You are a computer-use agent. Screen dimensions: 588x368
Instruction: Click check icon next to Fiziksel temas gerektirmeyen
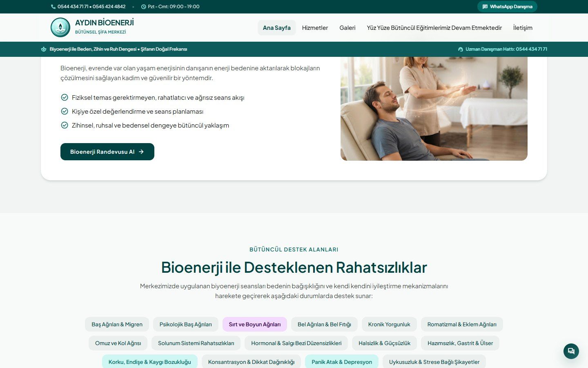[x=65, y=97]
